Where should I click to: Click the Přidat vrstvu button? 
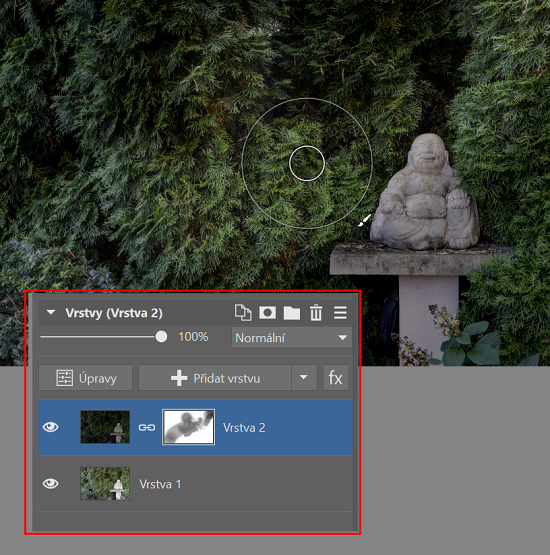[215, 378]
